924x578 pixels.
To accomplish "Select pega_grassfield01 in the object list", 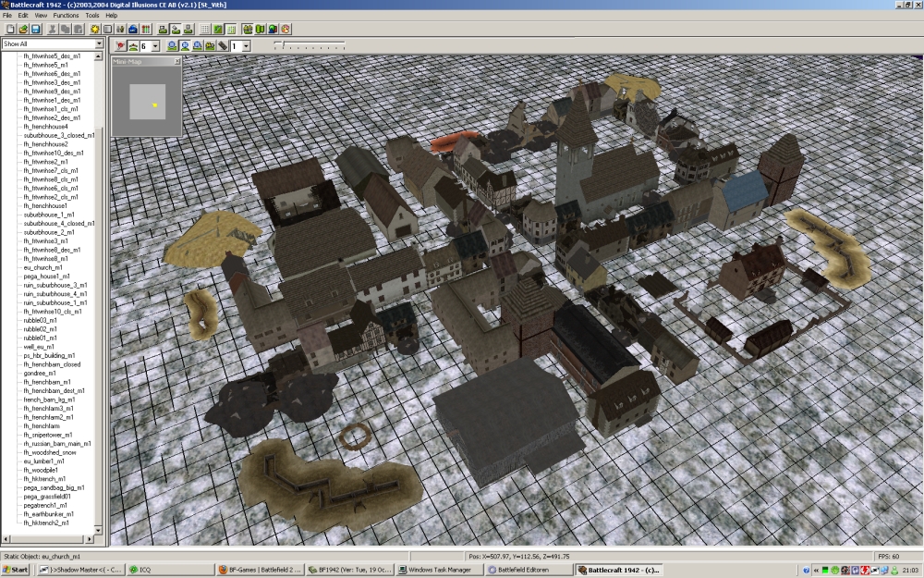I will [x=47, y=497].
